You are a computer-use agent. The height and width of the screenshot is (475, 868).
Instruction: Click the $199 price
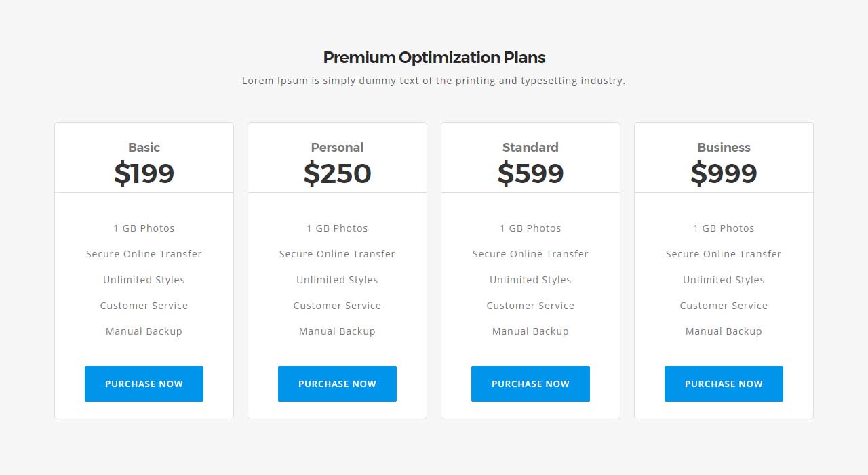click(144, 173)
